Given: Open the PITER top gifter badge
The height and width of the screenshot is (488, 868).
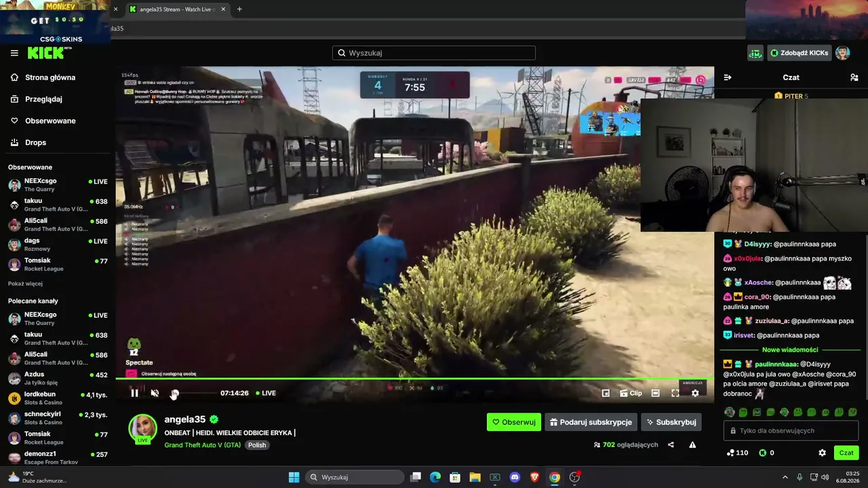Looking at the screenshot, I should coord(791,96).
